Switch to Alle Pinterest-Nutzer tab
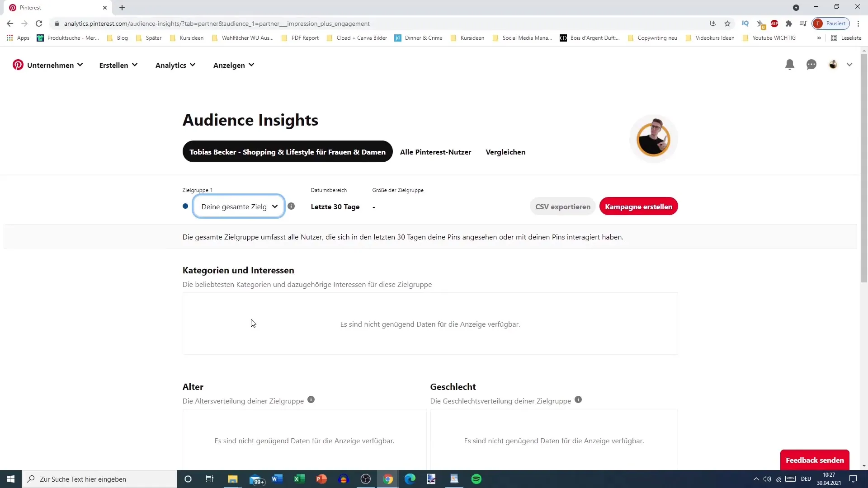The height and width of the screenshot is (488, 868). pos(435,152)
